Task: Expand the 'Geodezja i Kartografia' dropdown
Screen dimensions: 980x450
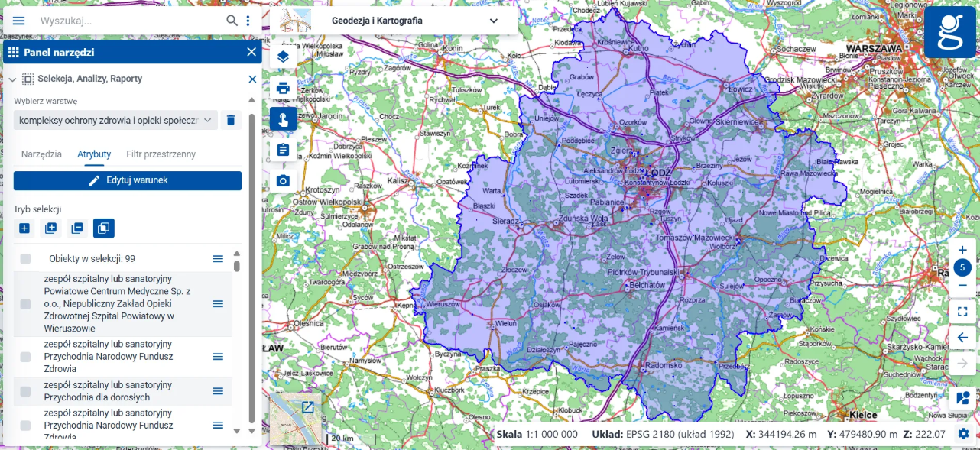Action: (493, 21)
